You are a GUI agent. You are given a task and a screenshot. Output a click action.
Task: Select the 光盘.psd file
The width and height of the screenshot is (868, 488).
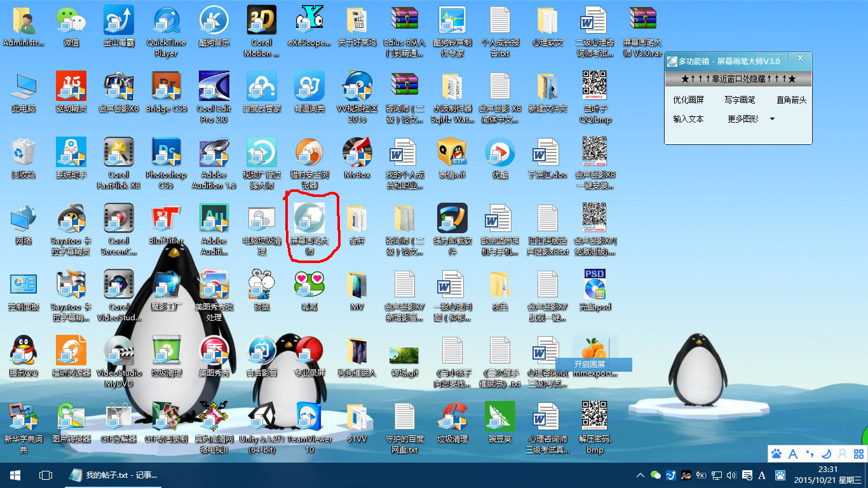[595, 291]
